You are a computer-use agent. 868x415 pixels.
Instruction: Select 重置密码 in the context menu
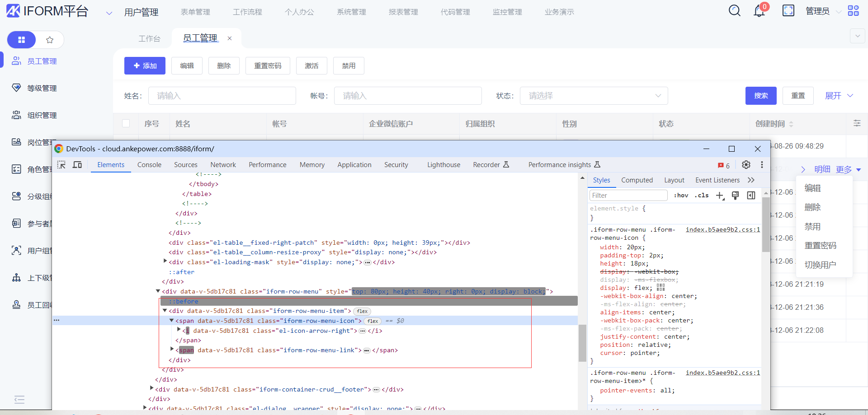point(820,246)
